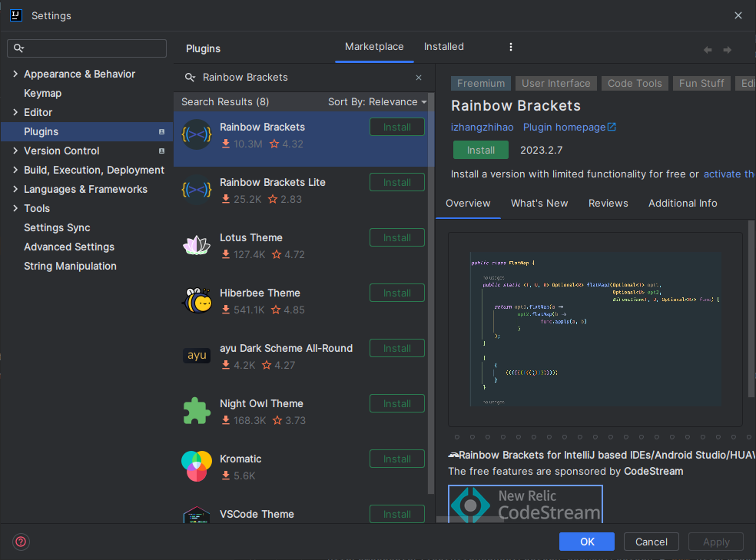Click the Cancel button
The width and height of the screenshot is (756, 560).
click(651, 542)
